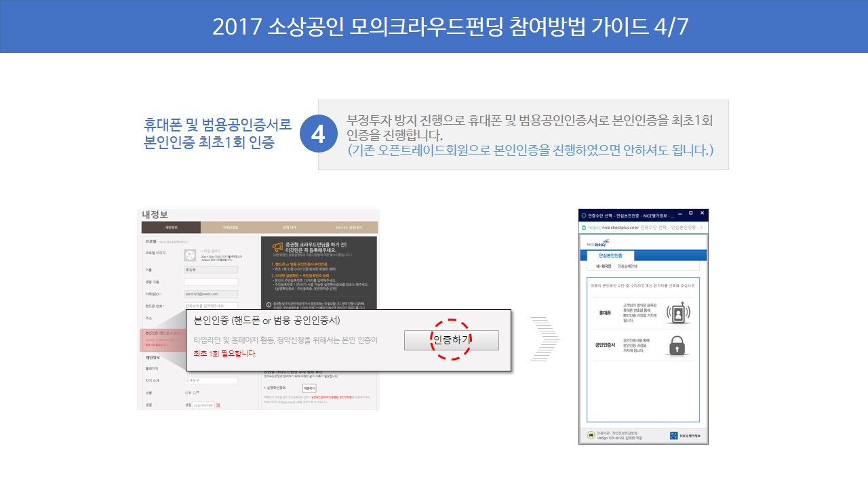Click the 핸드폰 번호 input field
The width and height of the screenshot is (868, 488).
[x=211, y=306]
